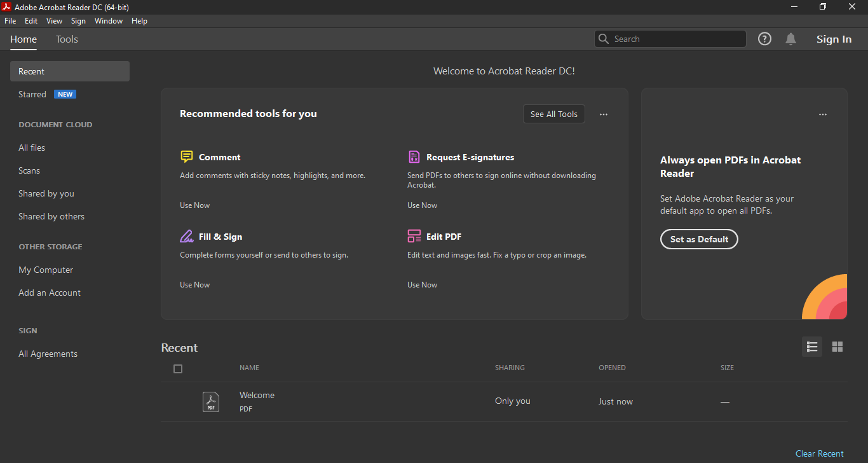868x463 pixels.
Task: Click the Help question mark icon
Action: pyautogui.click(x=764, y=39)
